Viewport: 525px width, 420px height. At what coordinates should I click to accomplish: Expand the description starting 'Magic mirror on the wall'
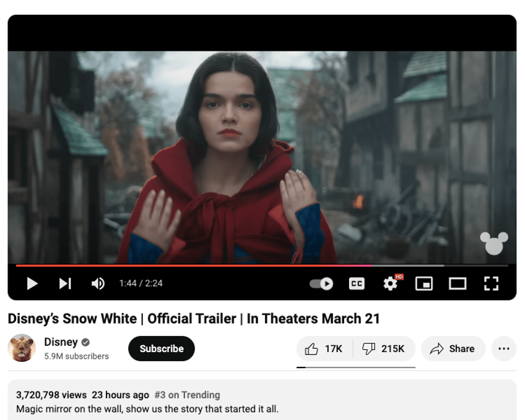point(147,409)
